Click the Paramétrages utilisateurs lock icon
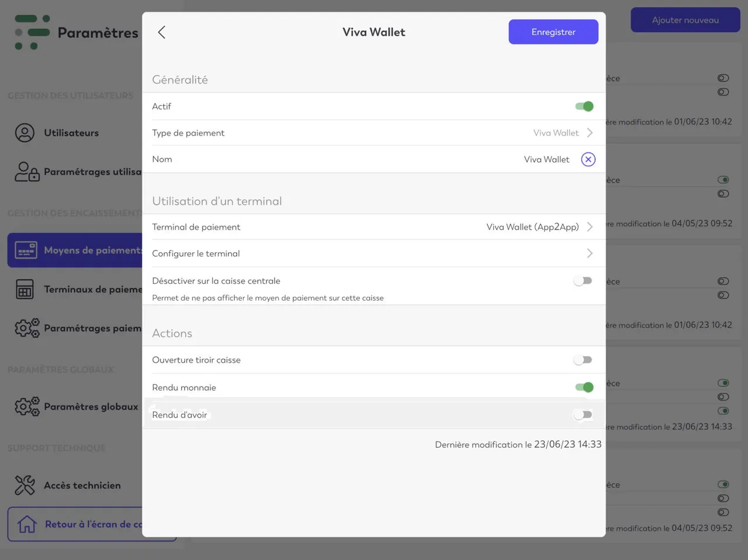Viewport: 748px width, 560px height. coord(27,172)
